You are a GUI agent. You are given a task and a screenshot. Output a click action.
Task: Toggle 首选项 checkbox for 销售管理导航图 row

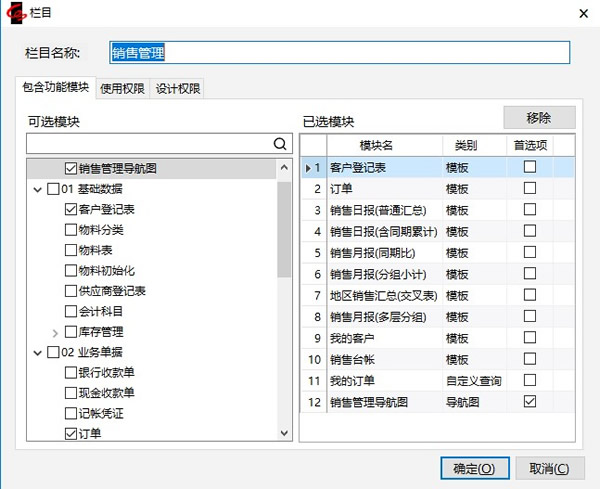tap(530, 401)
